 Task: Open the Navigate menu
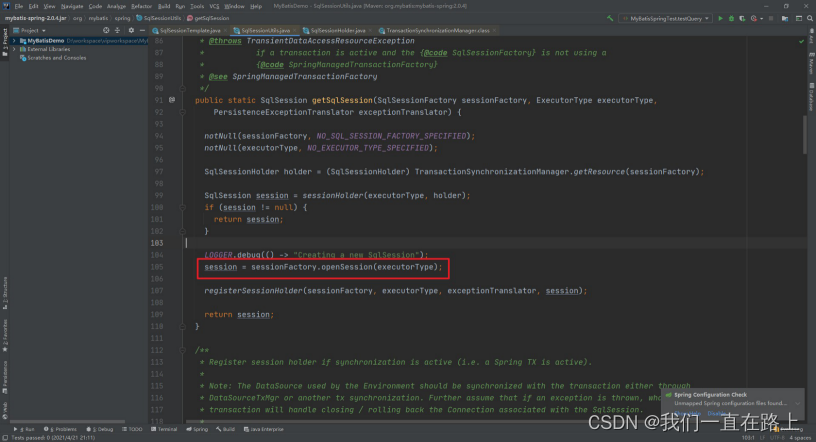coord(72,6)
